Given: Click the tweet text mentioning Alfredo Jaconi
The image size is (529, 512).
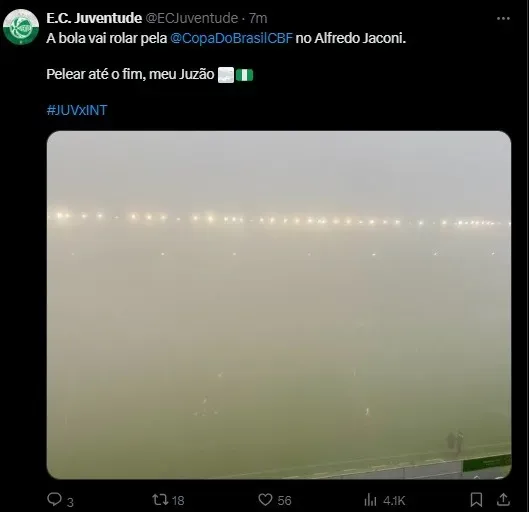Looking at the screenshot, I should (226, 38).
